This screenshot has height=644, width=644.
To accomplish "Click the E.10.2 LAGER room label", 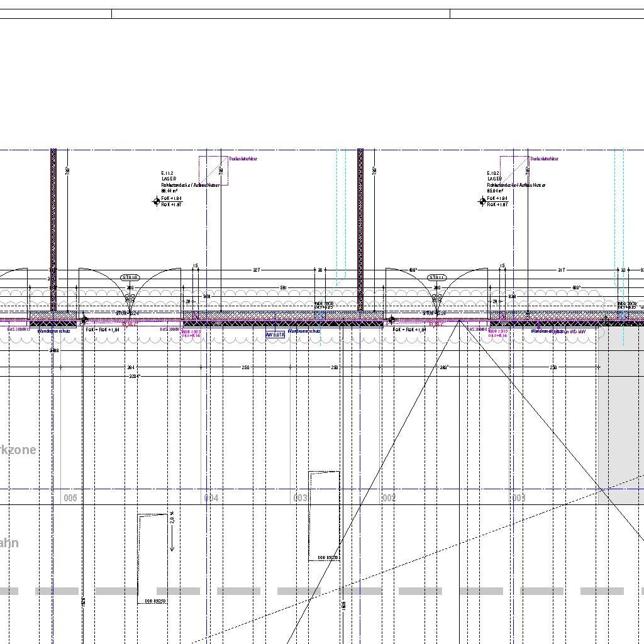I will [495, 179].
